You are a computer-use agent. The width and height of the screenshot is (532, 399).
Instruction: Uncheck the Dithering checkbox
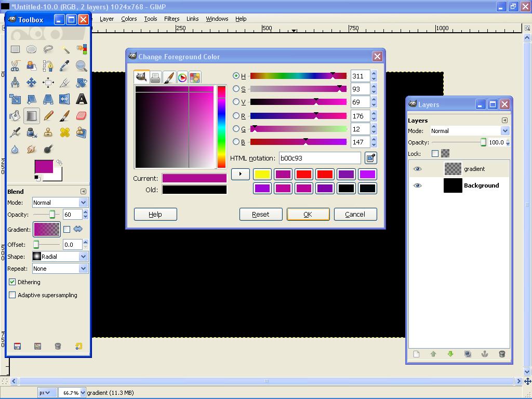(12, 282)
